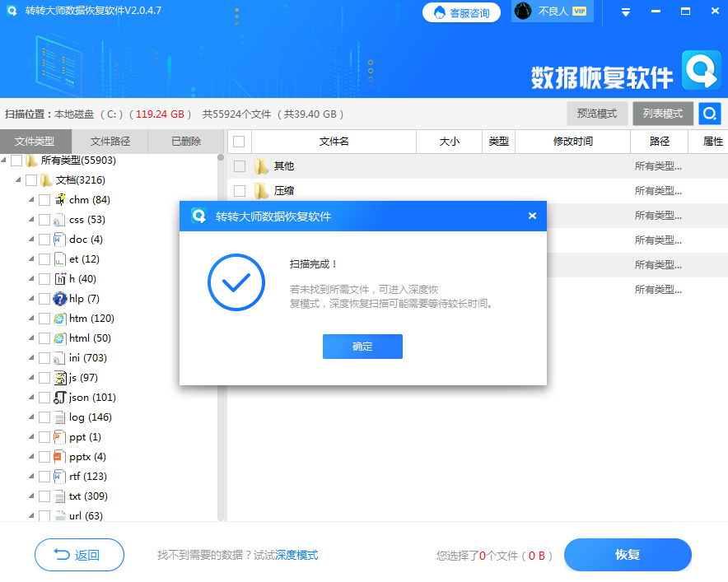Click the software logo in the title bar
728x582 pixels.
10,12
